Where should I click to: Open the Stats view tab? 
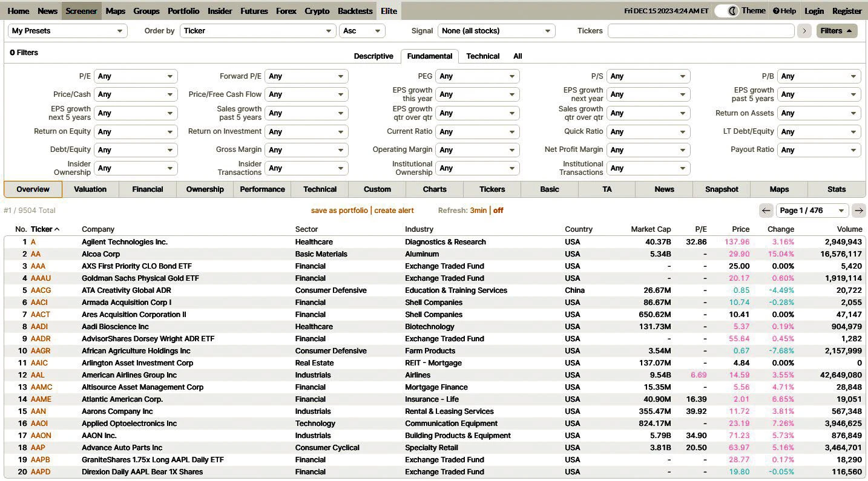(x=837, y=189)
